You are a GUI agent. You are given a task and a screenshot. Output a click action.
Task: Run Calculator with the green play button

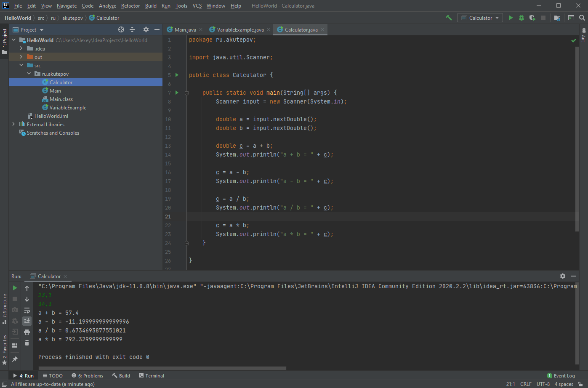(x=511, y=18)
